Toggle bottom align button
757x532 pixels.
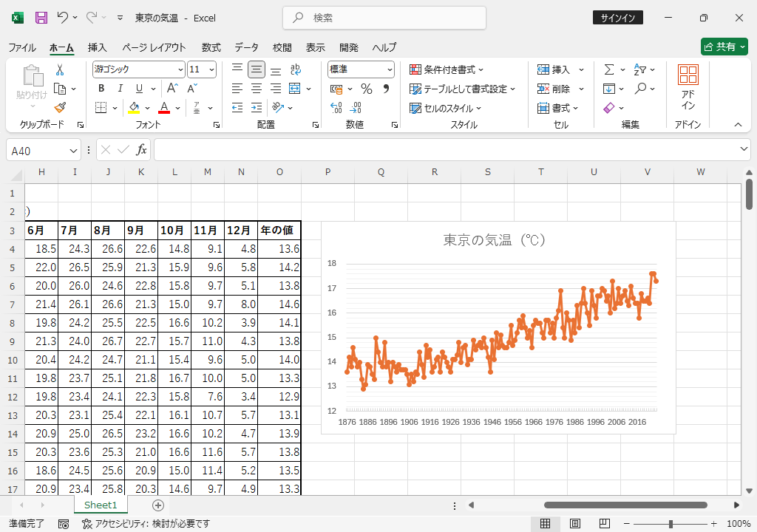276,69
